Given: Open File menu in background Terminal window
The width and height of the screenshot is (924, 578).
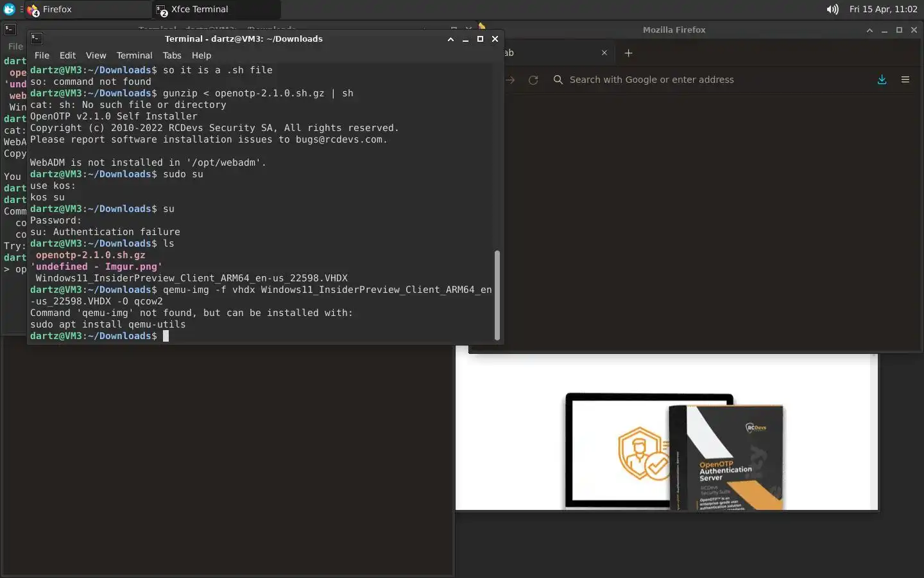Looking at the screenshot, I should click(15, 46).
